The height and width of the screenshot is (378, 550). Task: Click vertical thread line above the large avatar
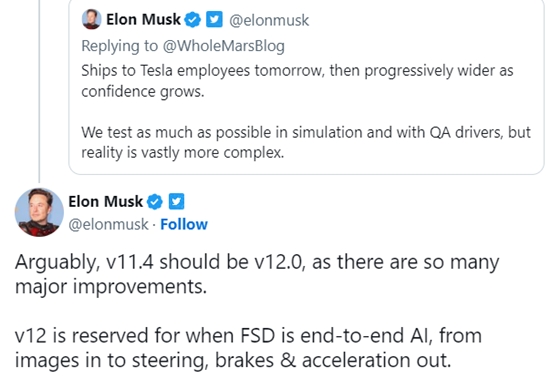[x=39, y=91]
